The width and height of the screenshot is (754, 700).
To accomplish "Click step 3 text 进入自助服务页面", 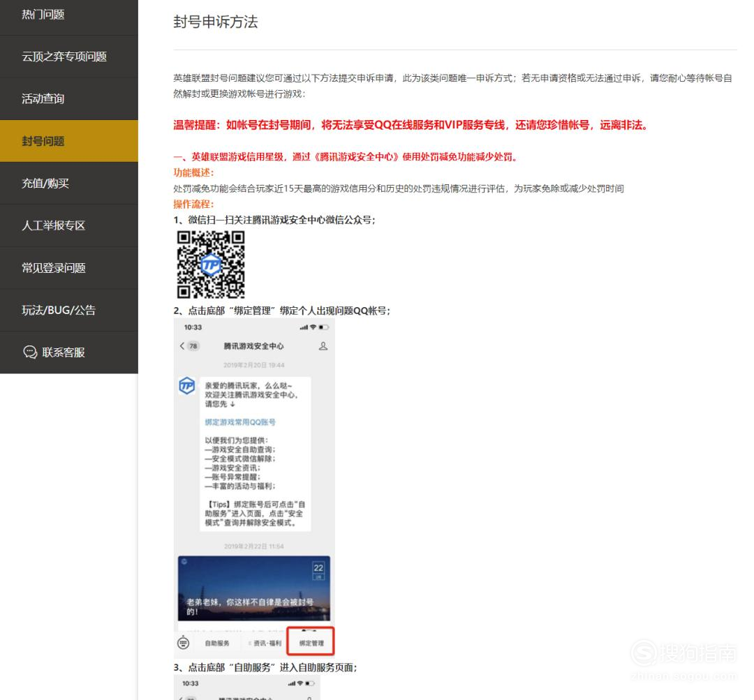I will coord(265,667).
